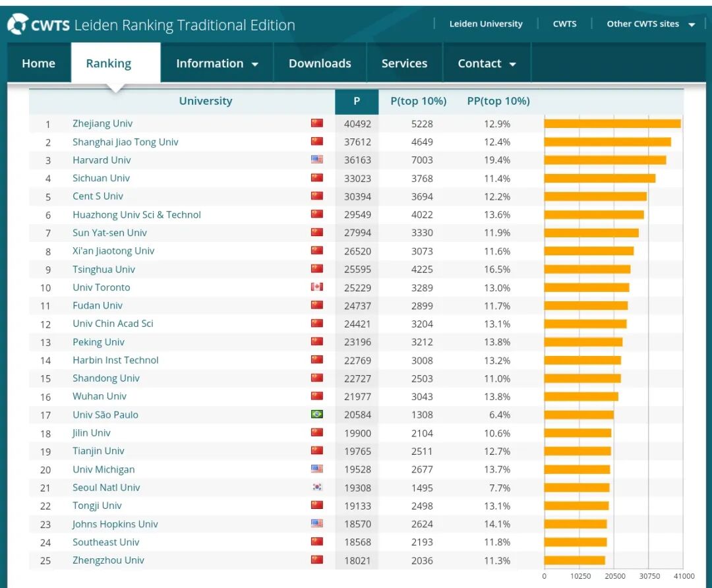Click PP(top 10%) value 19.4%
Image resolution: width=712 pixels, height=588 pixels.
[497, 160]
